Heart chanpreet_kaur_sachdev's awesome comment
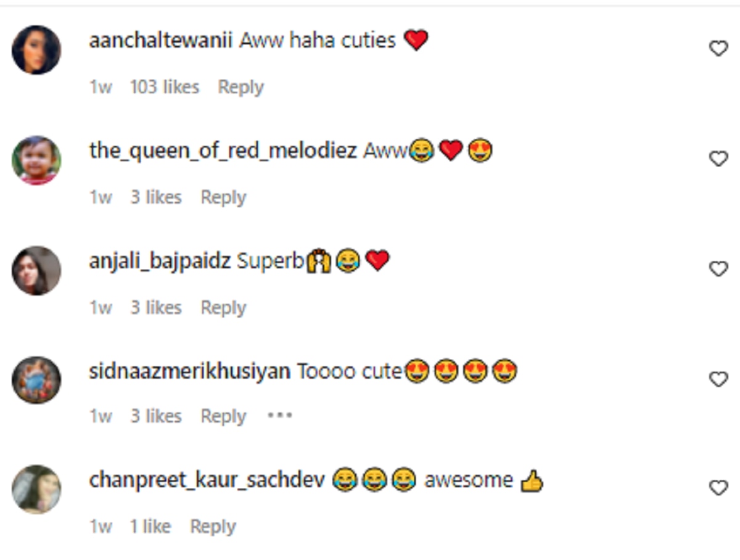 click(718, 488)
